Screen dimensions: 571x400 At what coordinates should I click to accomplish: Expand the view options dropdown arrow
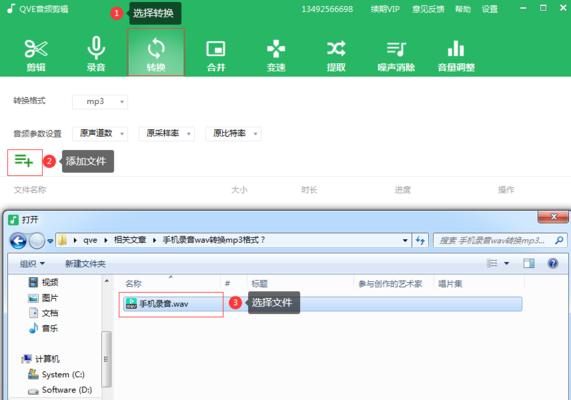coord(507,263)
